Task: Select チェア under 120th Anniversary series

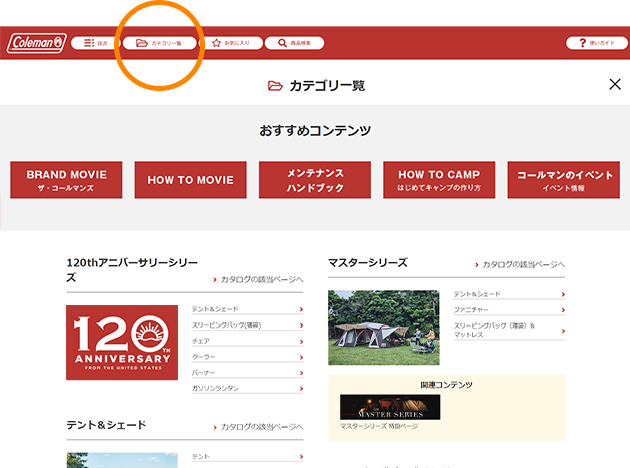Action: 246,341
